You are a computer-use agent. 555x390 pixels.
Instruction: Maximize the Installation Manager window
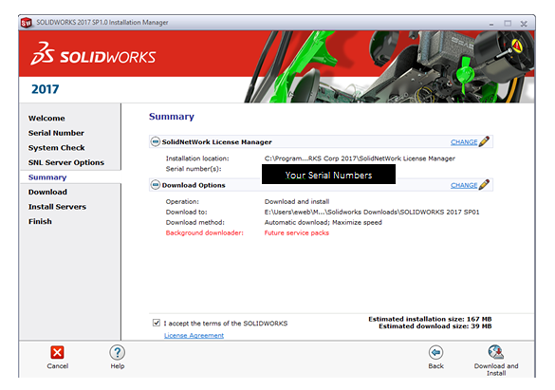508,23
